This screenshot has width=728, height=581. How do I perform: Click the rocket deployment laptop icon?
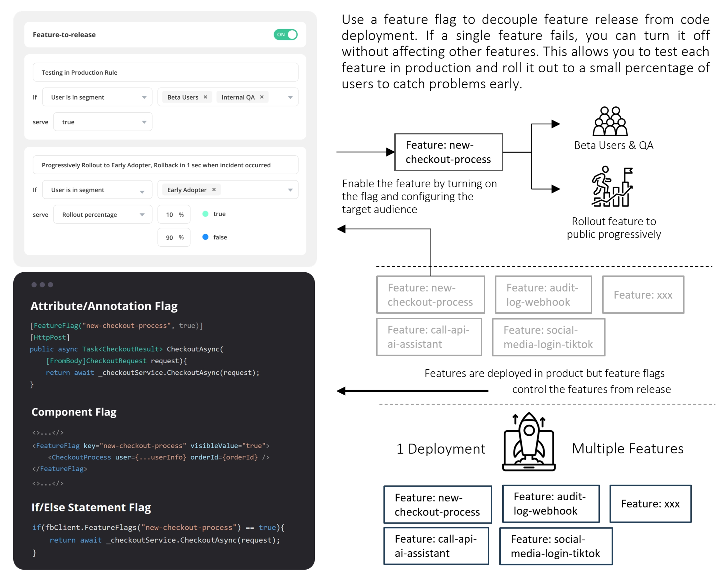coord(529,442)
